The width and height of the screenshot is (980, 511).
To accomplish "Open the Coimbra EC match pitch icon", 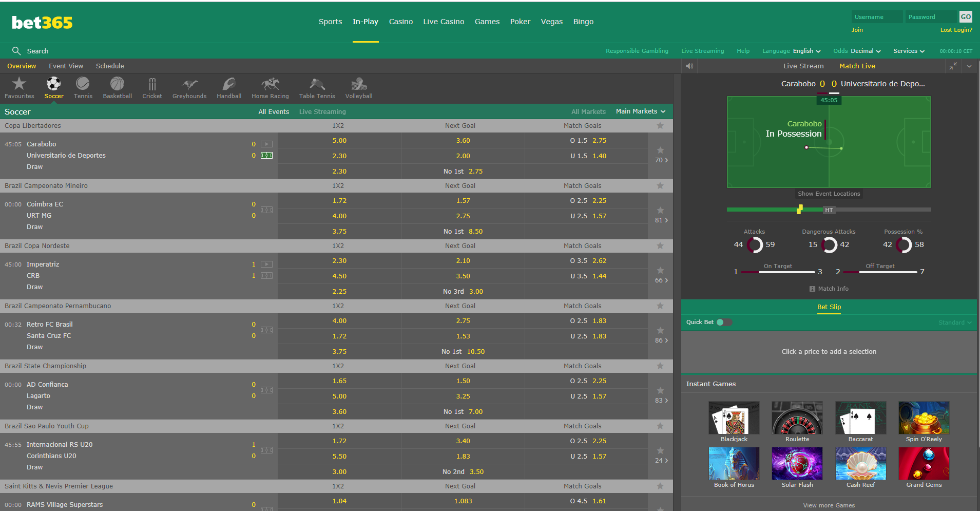I will pyautogui.click(x=266, y=210).
